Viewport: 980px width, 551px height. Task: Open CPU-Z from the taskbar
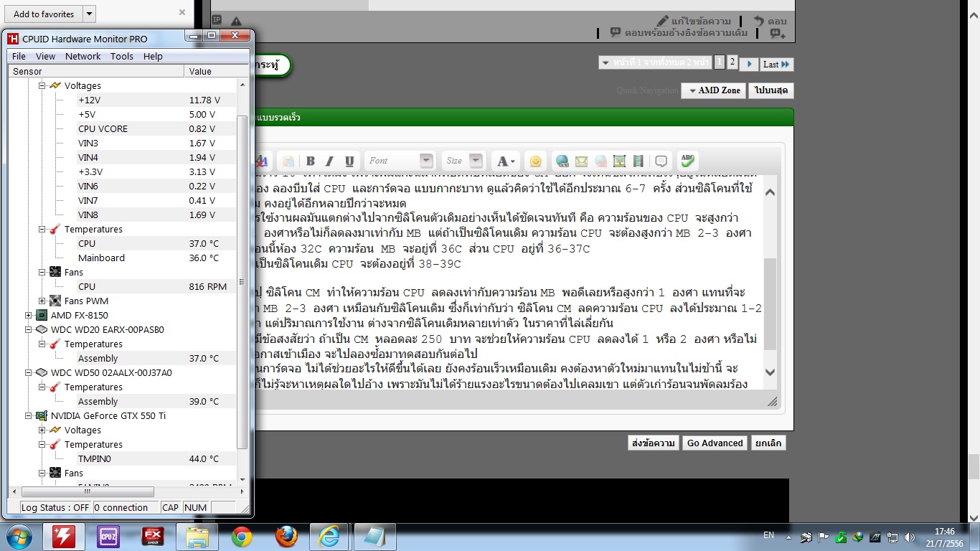click(108, 536)
